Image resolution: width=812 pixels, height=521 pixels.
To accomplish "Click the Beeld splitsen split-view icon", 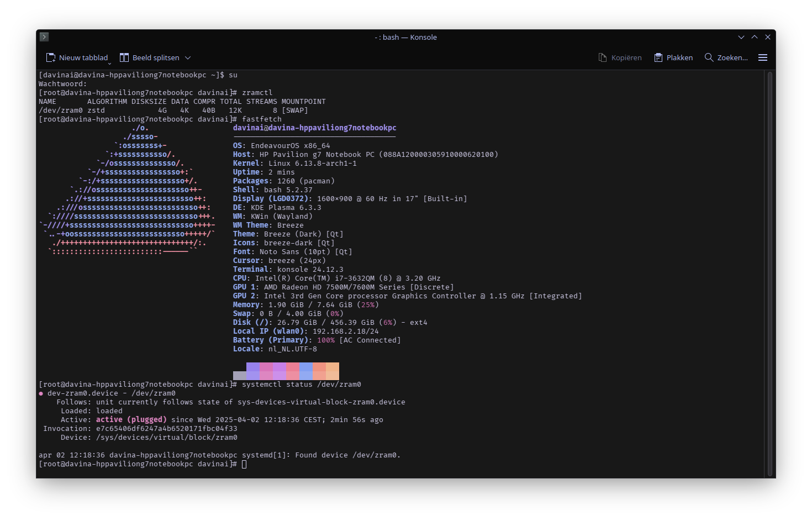I will coord(124,57).
